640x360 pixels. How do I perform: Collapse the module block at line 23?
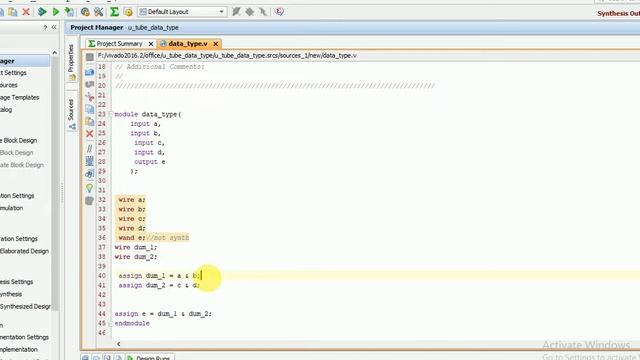tap(111, 114)
